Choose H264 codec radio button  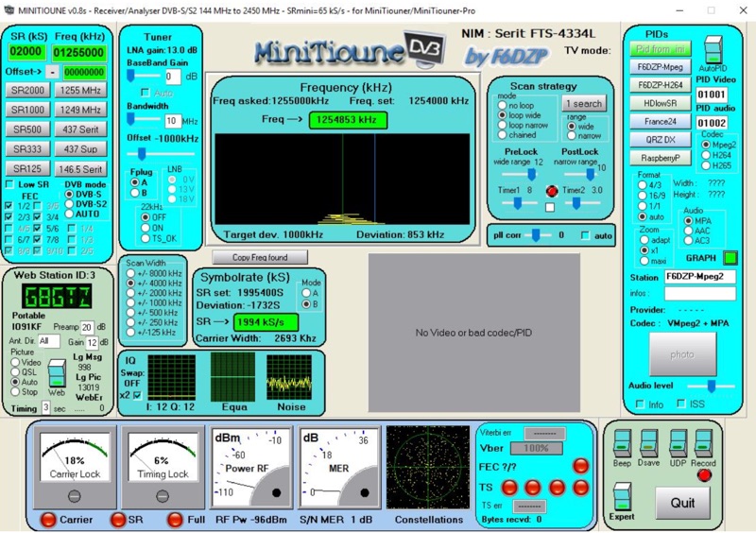pos(706,155)
